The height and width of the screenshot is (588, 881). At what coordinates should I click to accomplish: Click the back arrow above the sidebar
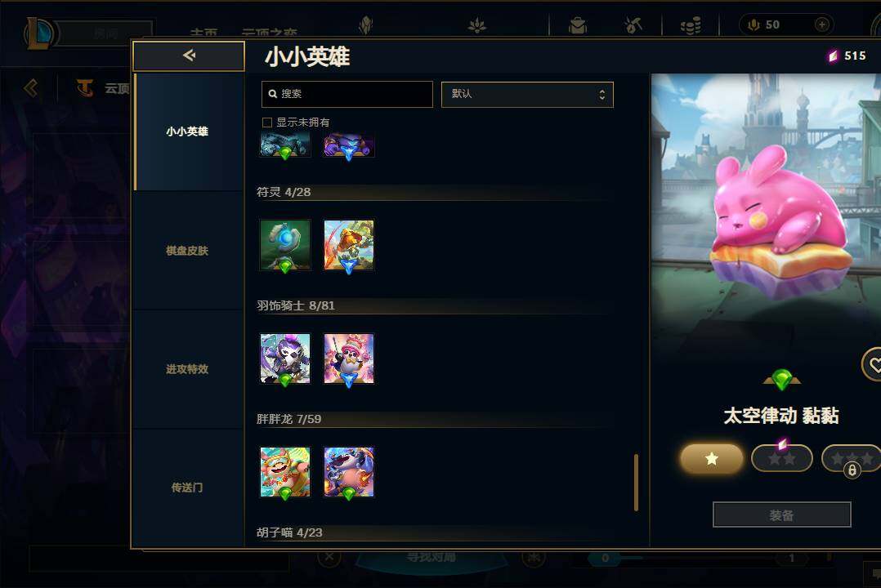pyautogui.click(x=189, y=56)
